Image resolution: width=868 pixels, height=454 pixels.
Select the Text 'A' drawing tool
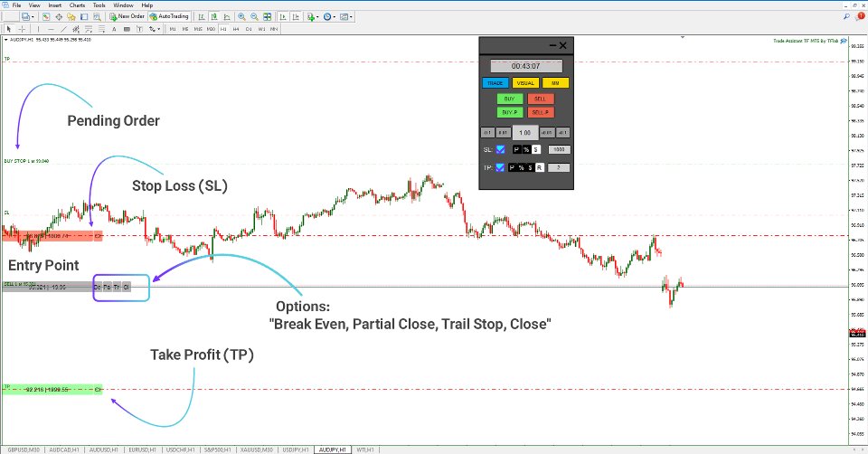[114, 29]
